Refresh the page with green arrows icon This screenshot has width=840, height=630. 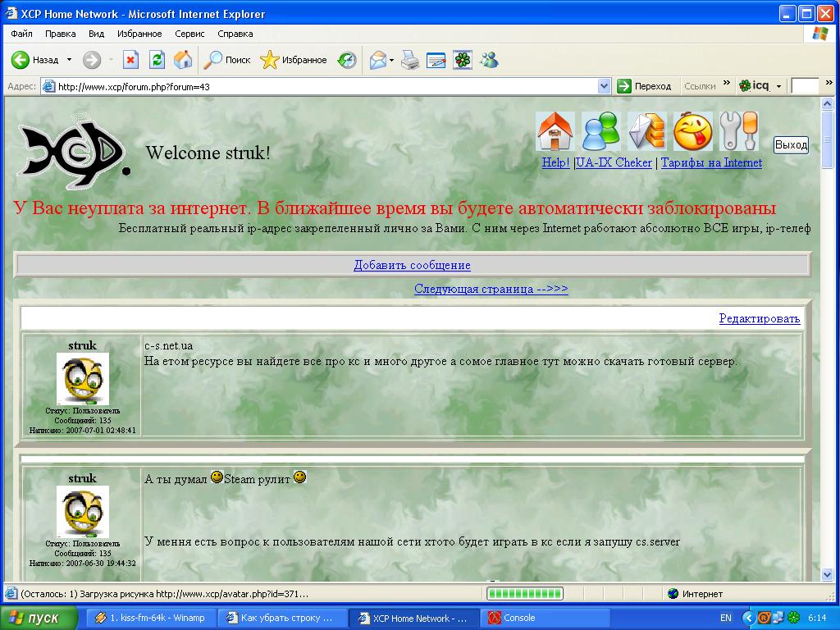click(x=157, y=60)
